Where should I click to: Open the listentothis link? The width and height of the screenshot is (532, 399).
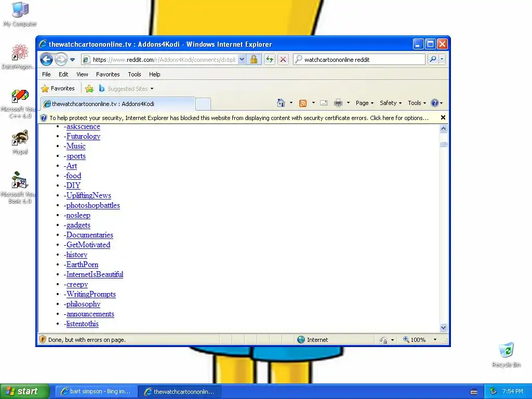(x=83, y=324)
